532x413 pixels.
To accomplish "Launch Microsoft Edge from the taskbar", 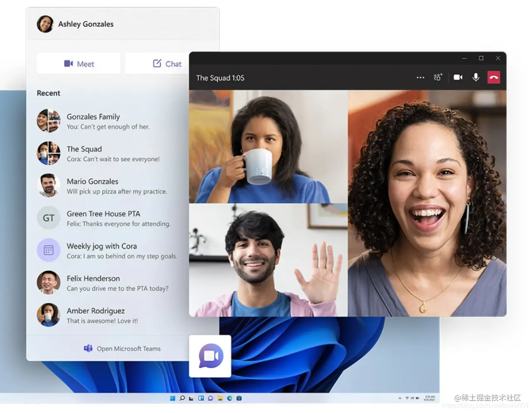I will click(229, 398).
